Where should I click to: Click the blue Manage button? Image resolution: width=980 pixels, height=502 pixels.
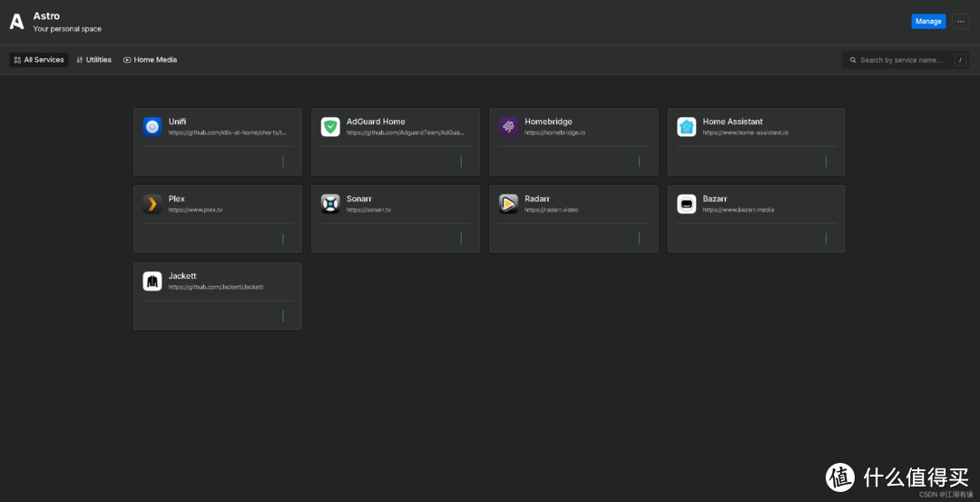928,21
